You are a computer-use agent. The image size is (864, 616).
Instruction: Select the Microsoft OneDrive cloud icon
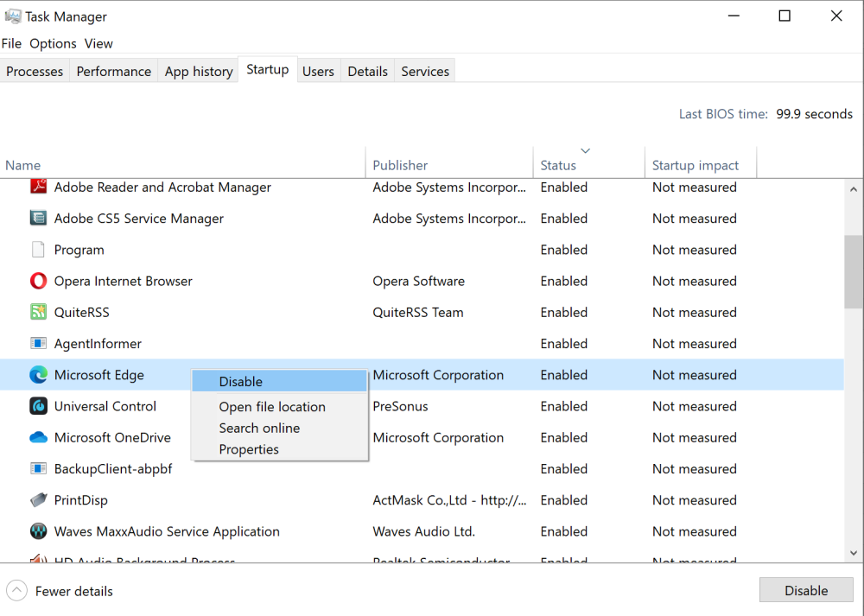(38, 437)
